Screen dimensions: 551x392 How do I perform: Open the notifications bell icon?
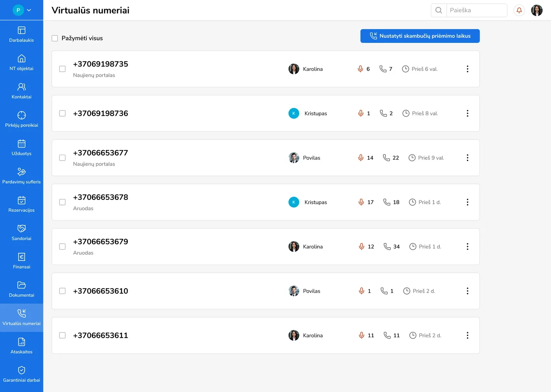click(x=519, y=10)
